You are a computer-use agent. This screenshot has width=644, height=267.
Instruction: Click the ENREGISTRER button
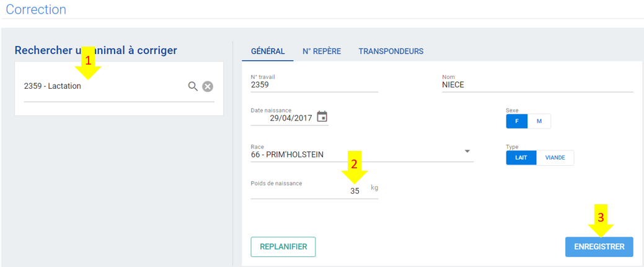[x=599, y=247]
